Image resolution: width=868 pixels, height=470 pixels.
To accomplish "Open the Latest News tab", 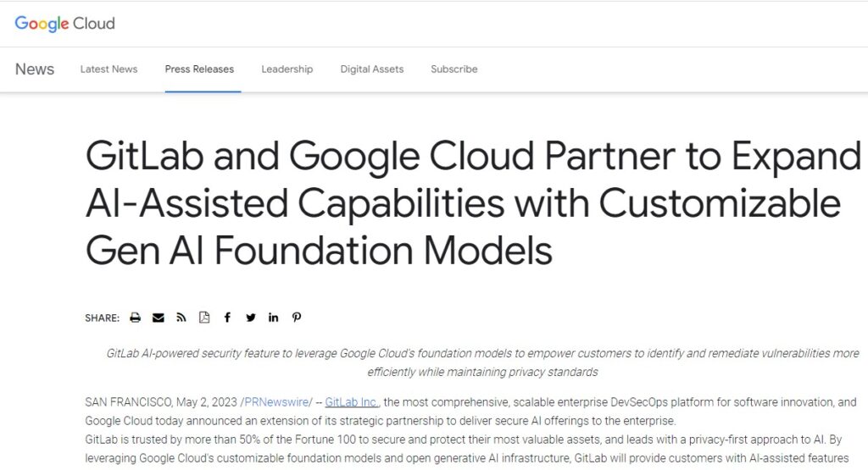I will pos(108,69).
